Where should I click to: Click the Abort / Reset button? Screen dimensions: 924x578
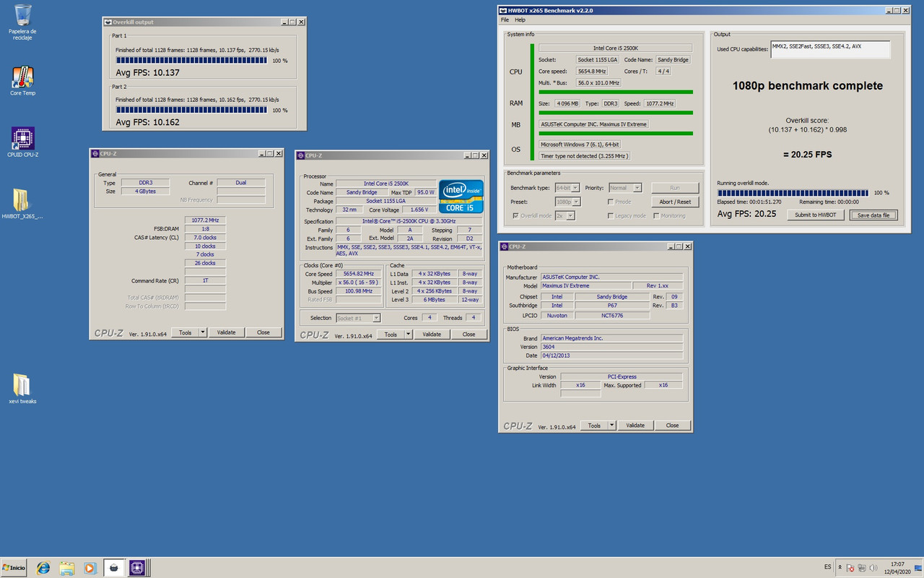[x=675, y=202]
